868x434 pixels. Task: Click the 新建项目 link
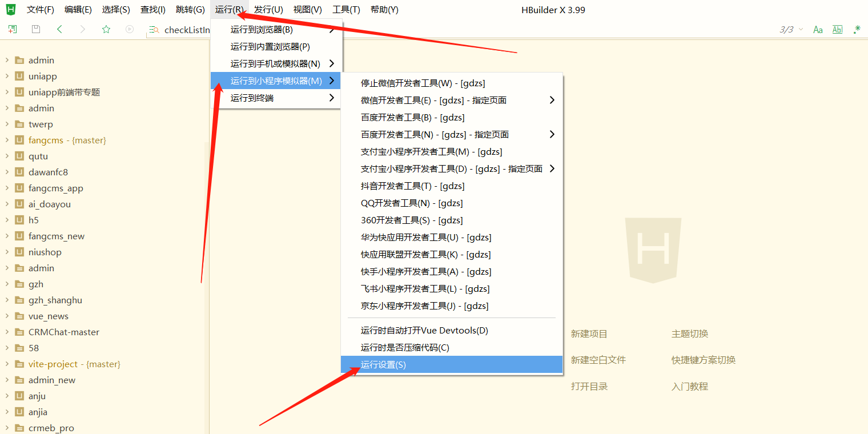589,333
